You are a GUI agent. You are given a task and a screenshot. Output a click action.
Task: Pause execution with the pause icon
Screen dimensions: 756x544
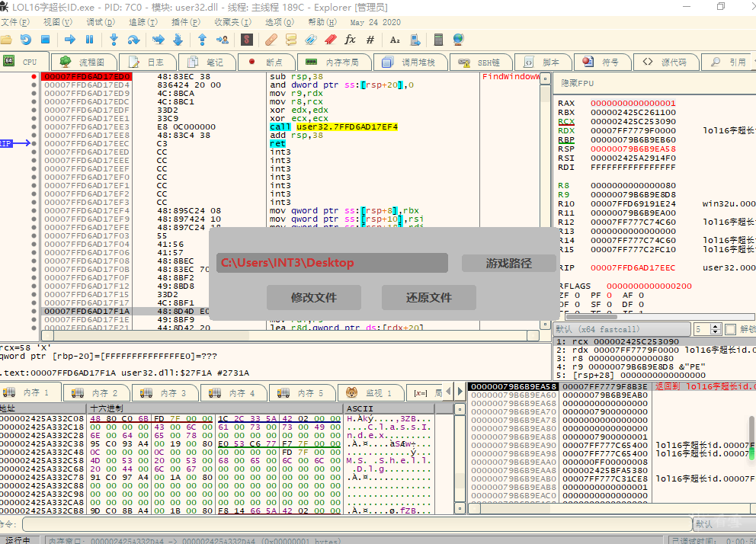click(90, 40)
